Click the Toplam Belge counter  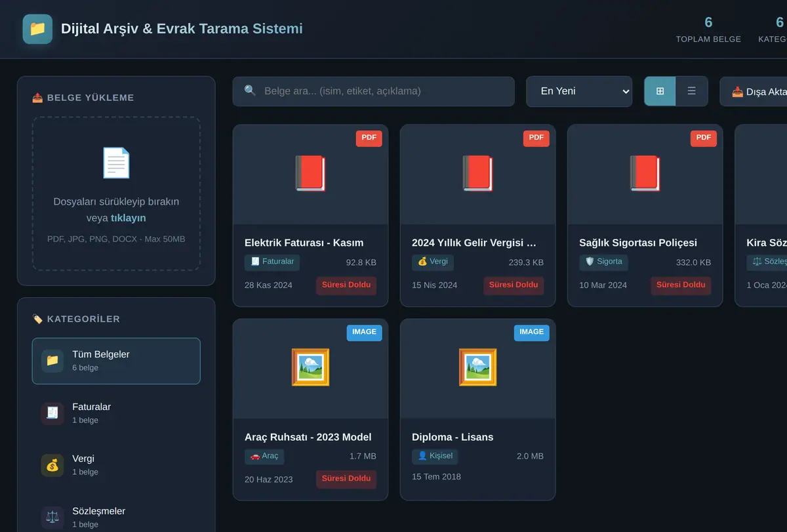pos(708,30)
